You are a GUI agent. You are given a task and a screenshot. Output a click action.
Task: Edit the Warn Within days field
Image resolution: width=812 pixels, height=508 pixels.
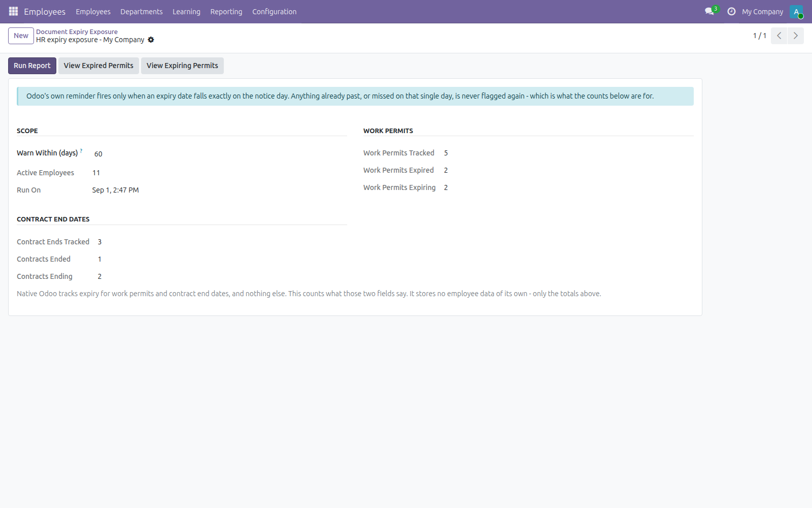pos(218,153)
